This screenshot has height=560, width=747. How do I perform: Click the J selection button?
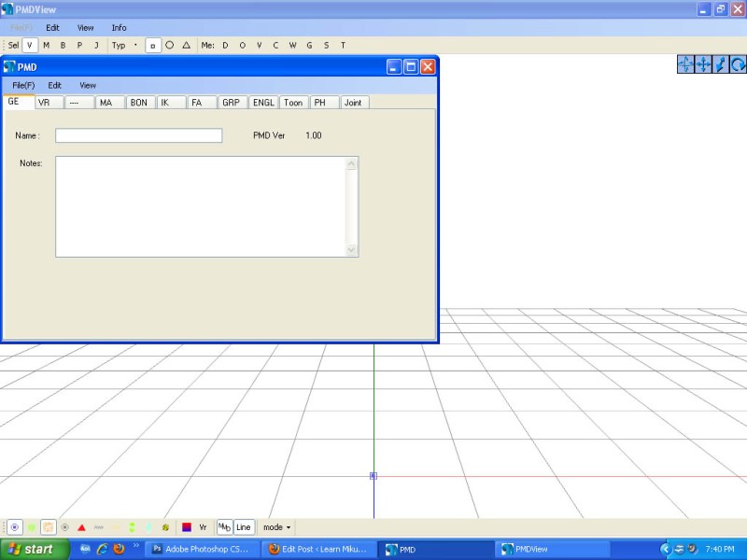click(97, 45)
